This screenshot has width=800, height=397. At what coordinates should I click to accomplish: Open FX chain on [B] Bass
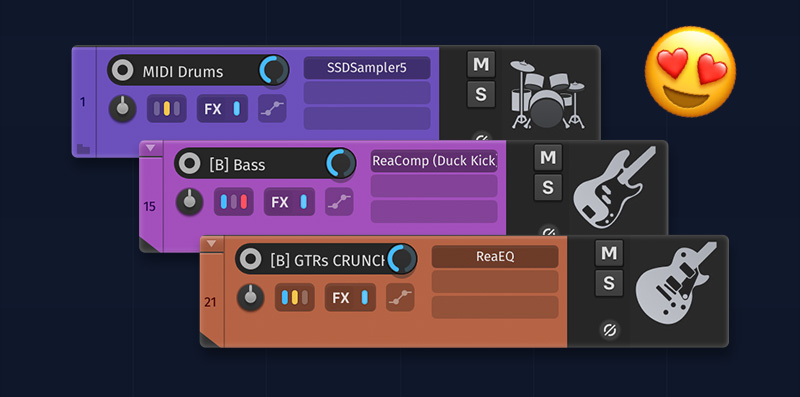[x=280, y=202]
